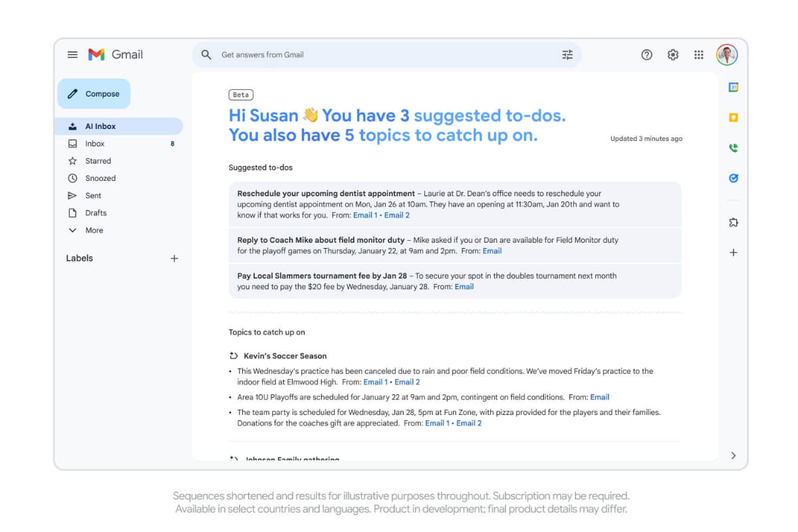Screen dimensions: 798x532
Task: Click the Compose button
Action: [94, 94]
